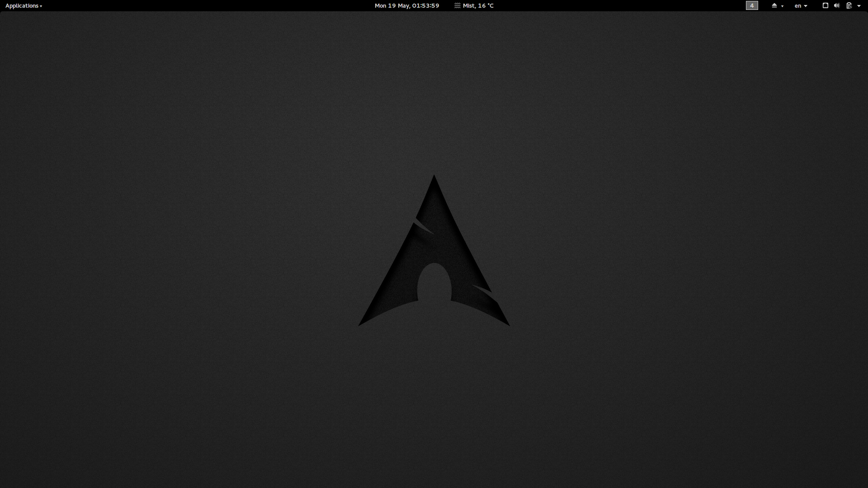
Task: Click the battery charging icon
Action: click(849, 5)
